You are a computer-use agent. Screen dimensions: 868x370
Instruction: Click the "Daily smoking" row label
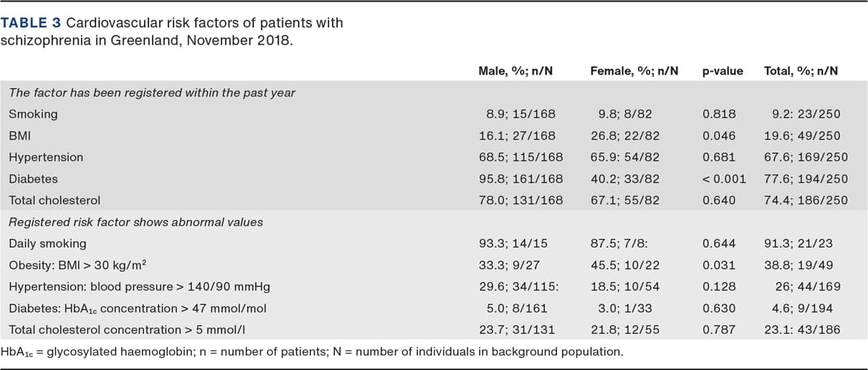pos(47,243)
